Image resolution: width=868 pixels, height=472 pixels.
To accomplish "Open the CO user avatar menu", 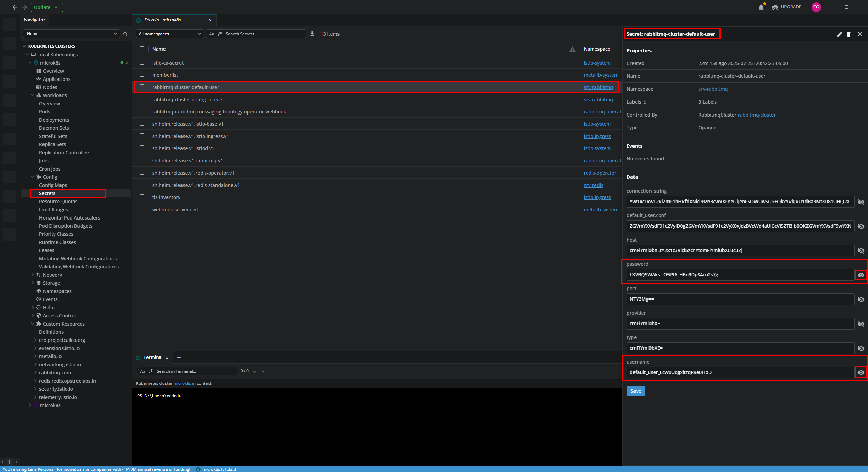I will (816, 7).
